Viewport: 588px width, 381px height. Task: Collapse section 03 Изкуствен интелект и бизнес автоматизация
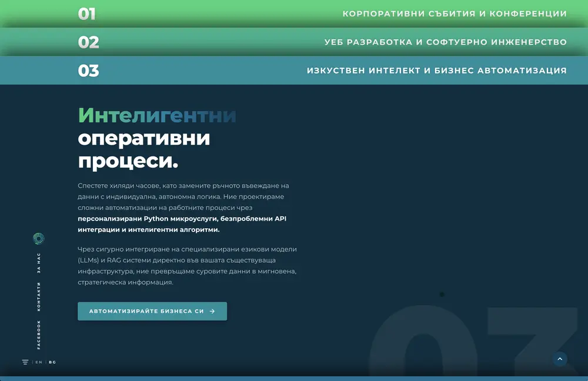[294, 70]
